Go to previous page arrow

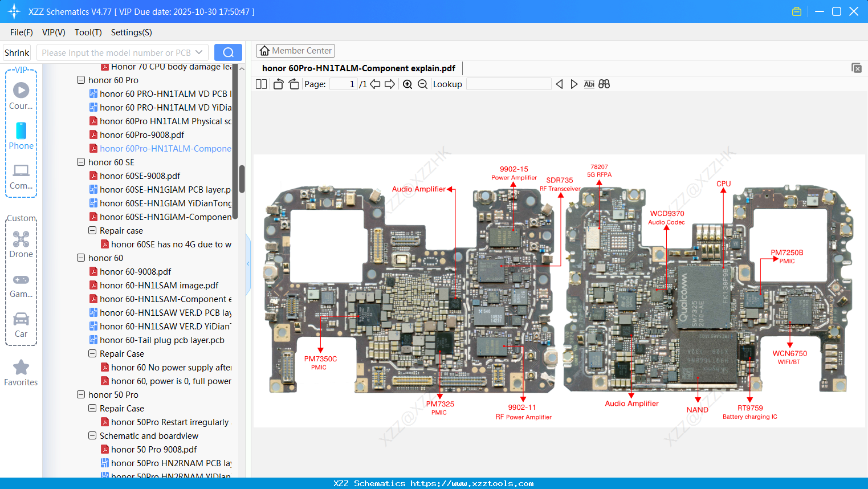(375, 84)
